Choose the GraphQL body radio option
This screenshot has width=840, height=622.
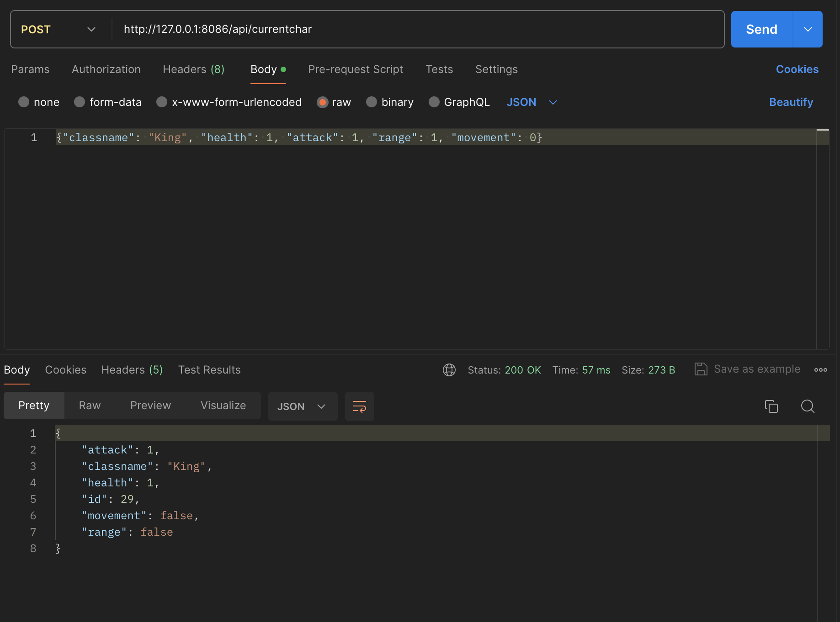pyautogui.click(x=434, y=102)
